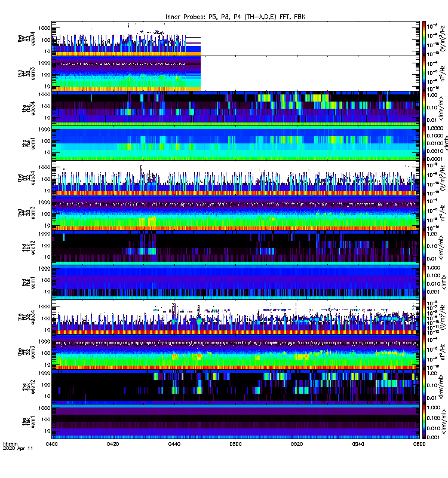Click the color bar beside the the fff edc34 panel
This screenshot has height=478, width=448.
tap(424, 317)
